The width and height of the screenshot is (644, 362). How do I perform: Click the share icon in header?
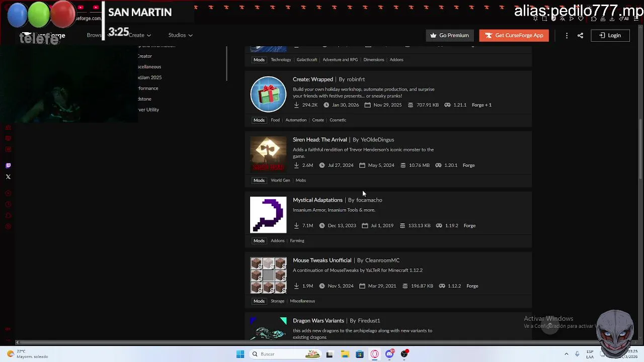pyautogui.click(x=580, y=35)
